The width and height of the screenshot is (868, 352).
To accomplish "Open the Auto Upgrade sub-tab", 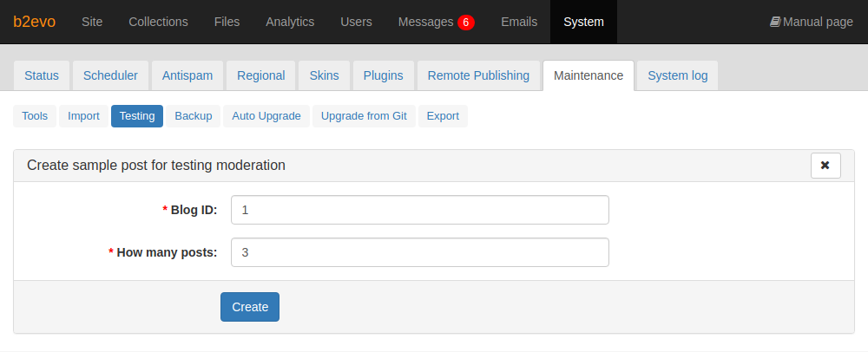I will tap(266, 116).
